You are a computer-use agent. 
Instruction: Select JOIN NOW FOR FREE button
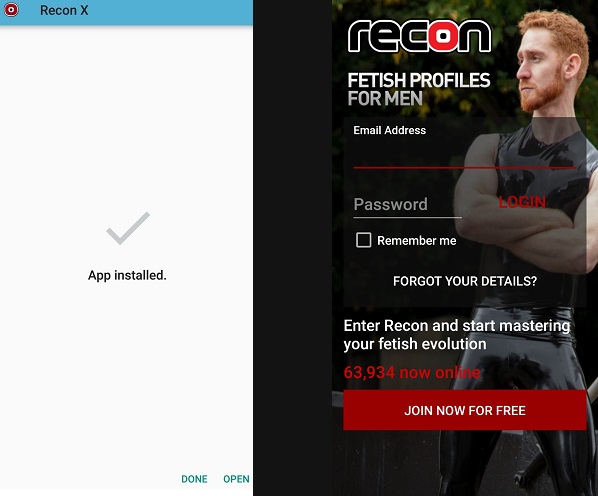465,410
